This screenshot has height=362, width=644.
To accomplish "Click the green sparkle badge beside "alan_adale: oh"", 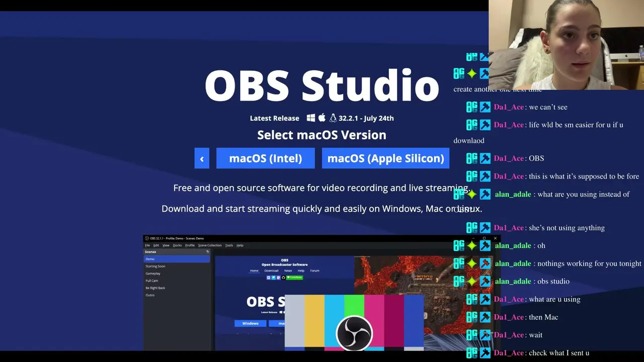I will pos(472,246).
